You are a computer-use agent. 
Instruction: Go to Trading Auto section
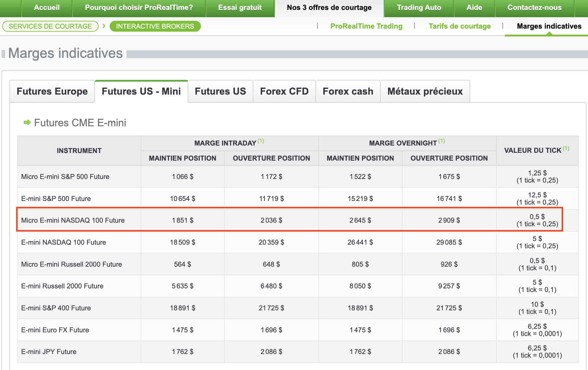pyautogui.click(x=419, y=8)
